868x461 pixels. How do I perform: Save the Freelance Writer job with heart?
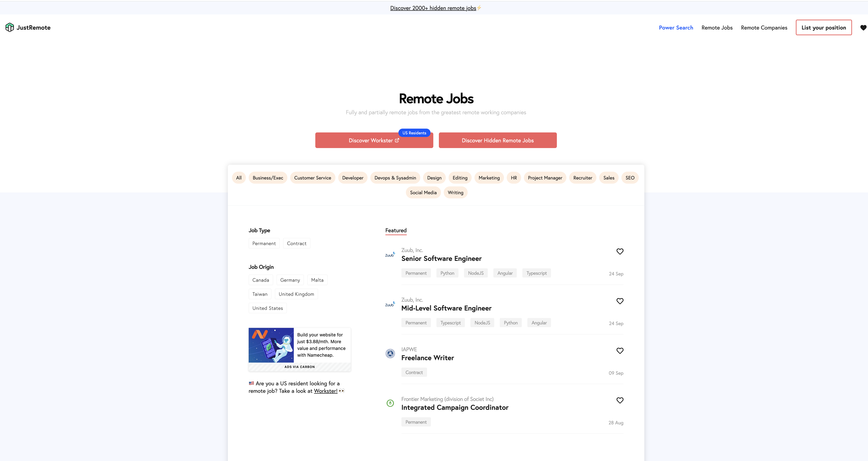620,350
